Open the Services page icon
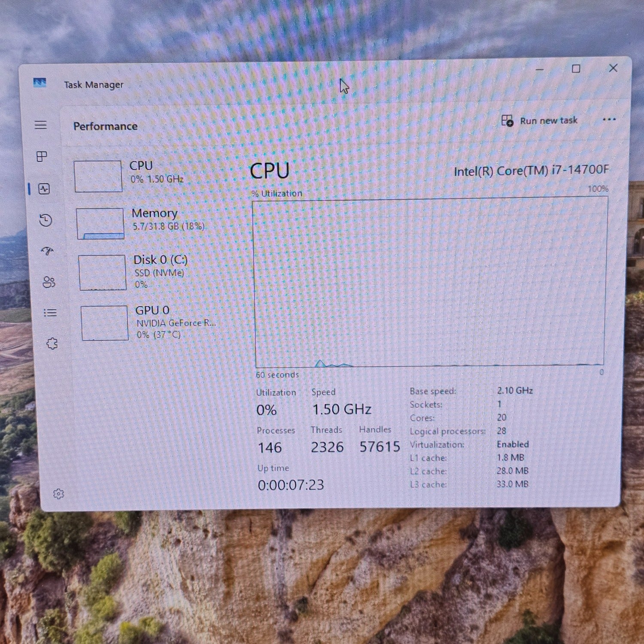 (x=52, y=343)
